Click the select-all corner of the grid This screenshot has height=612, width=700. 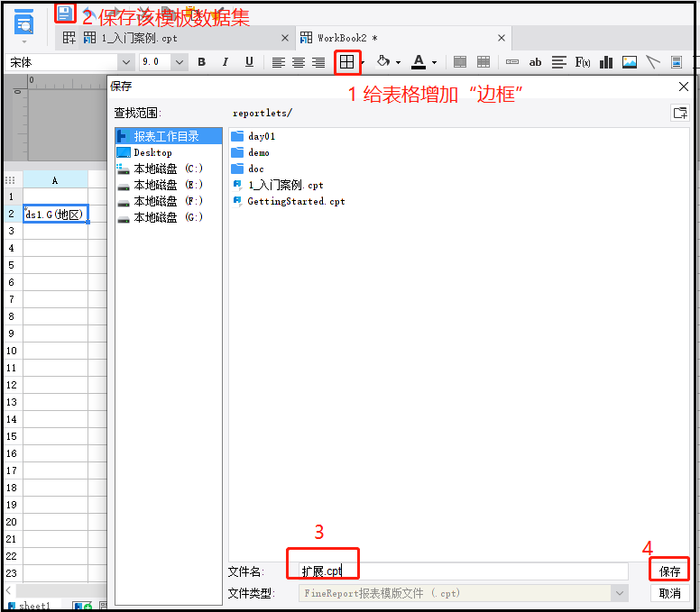[x=11, y=180]
